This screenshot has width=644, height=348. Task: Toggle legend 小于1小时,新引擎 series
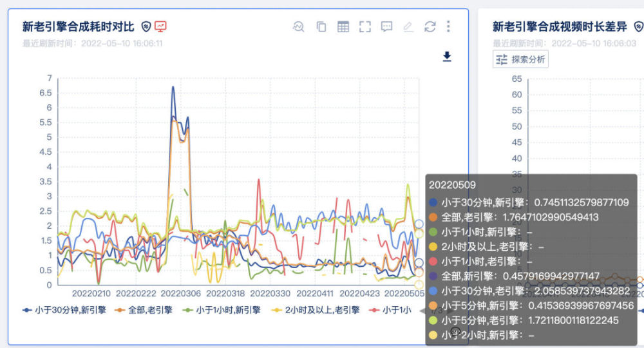(222, 310)
